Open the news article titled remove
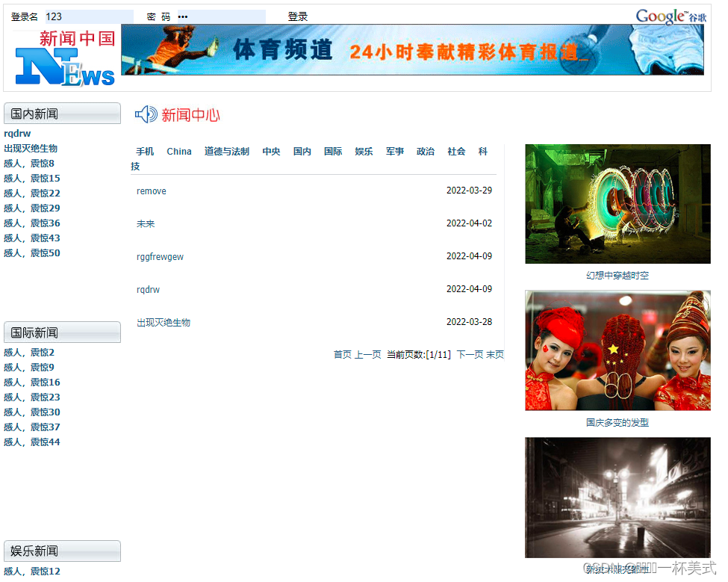This screenshot has width=728, height=582. click(152, 191)
